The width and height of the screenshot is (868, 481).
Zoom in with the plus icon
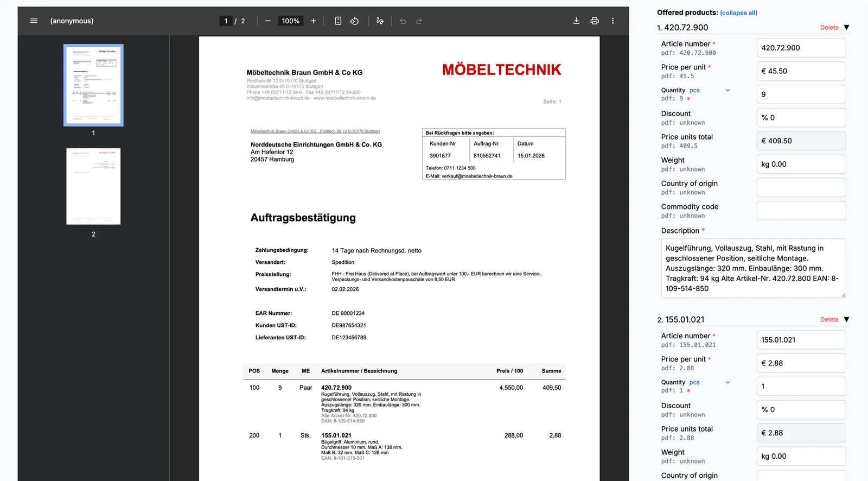pos(314,21)
